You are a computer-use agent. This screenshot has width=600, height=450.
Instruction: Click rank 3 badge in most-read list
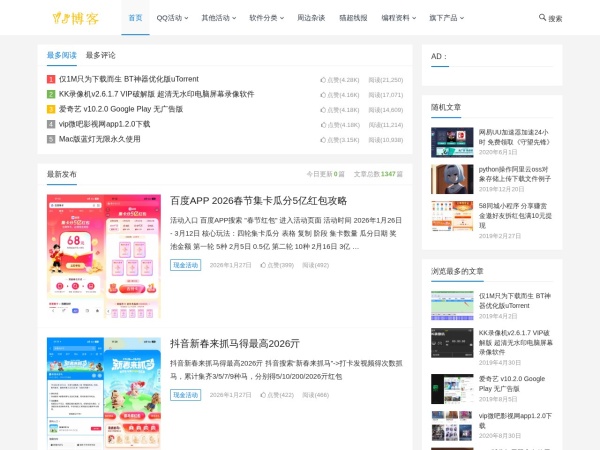pos(51,109)
